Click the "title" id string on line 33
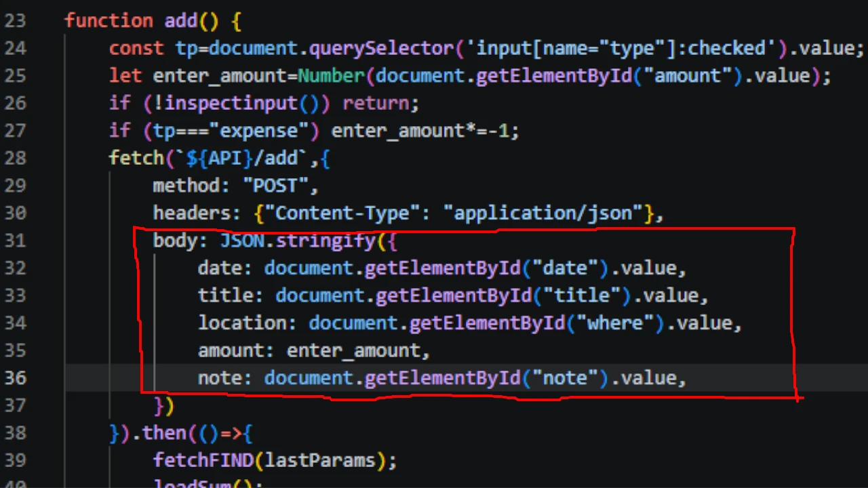This screenshot has height=488, width=868. pos(583,296)
